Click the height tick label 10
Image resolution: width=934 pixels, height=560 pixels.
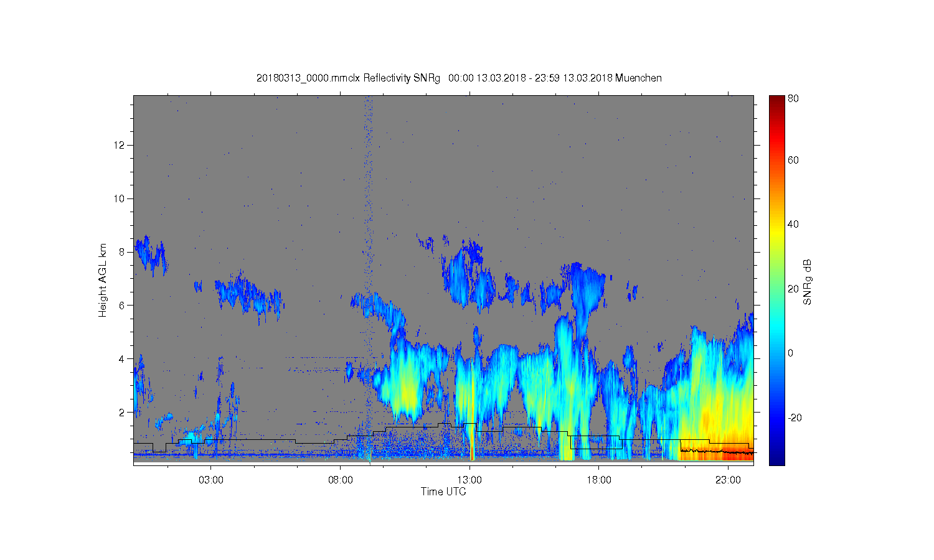pos(120,198)
